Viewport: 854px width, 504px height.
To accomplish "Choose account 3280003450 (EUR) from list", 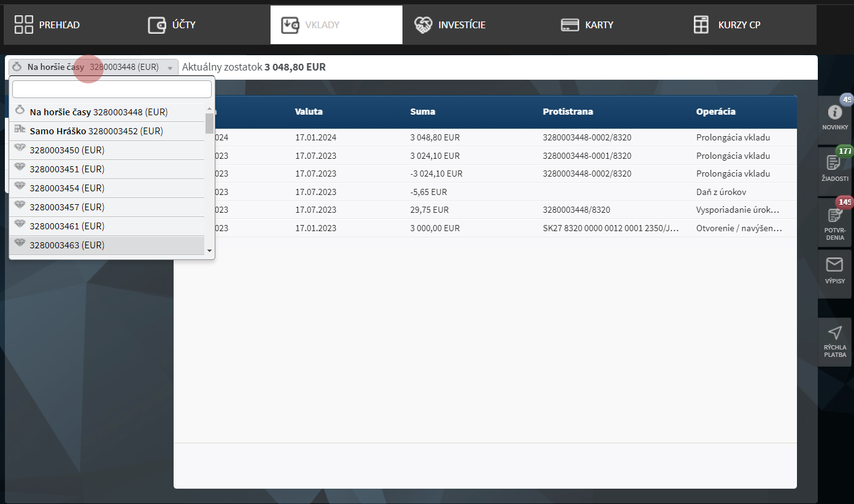I will (67, 150).
